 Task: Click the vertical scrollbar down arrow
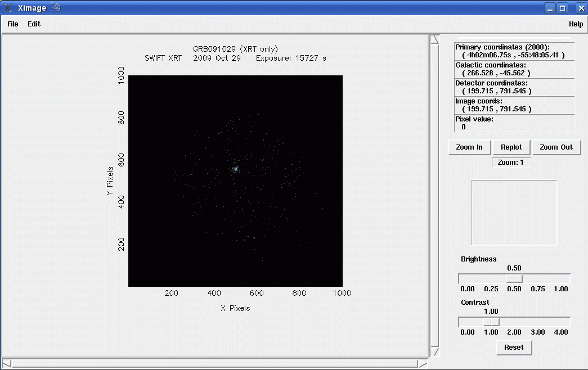tap(435, 351)
